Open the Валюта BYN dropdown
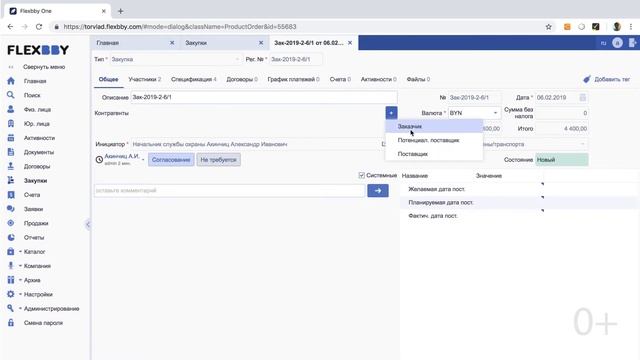640x360 pixels. click(x=474, y=113)
